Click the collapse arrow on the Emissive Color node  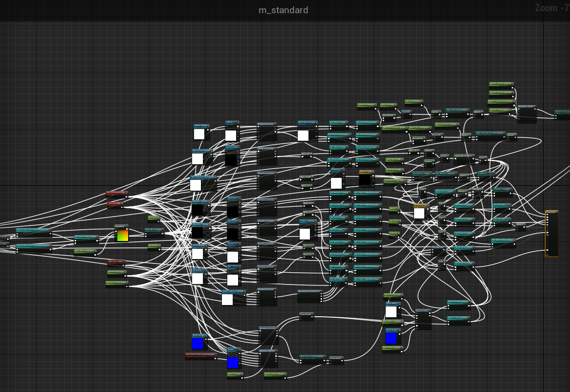(x=373, y=172)
